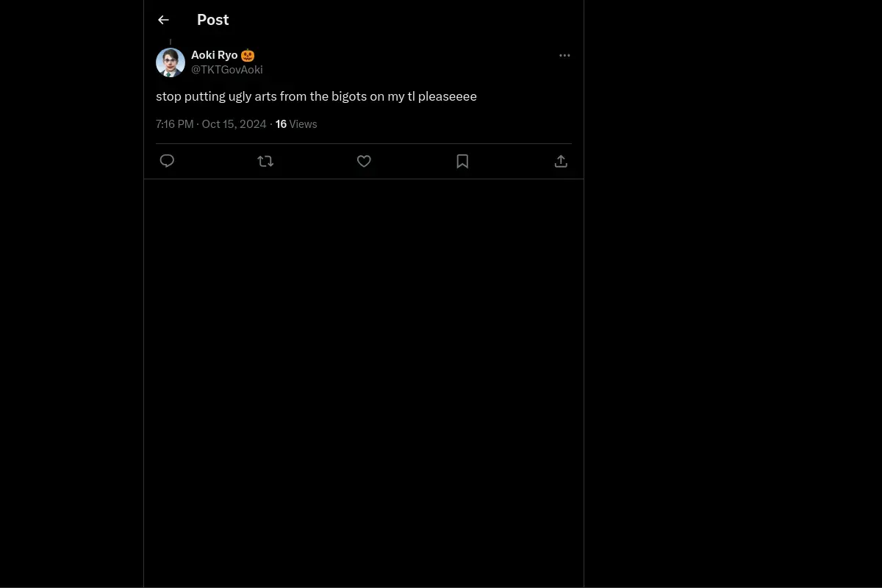Select the post text about ugly arts
This screenshot has width=882, height=588.
(316, 96)
